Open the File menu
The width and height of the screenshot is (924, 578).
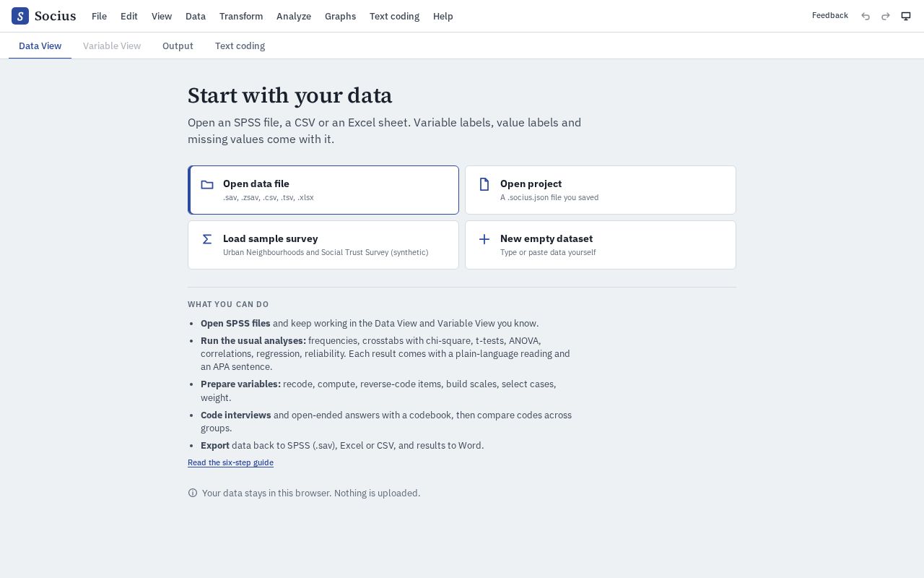[99, 16]
